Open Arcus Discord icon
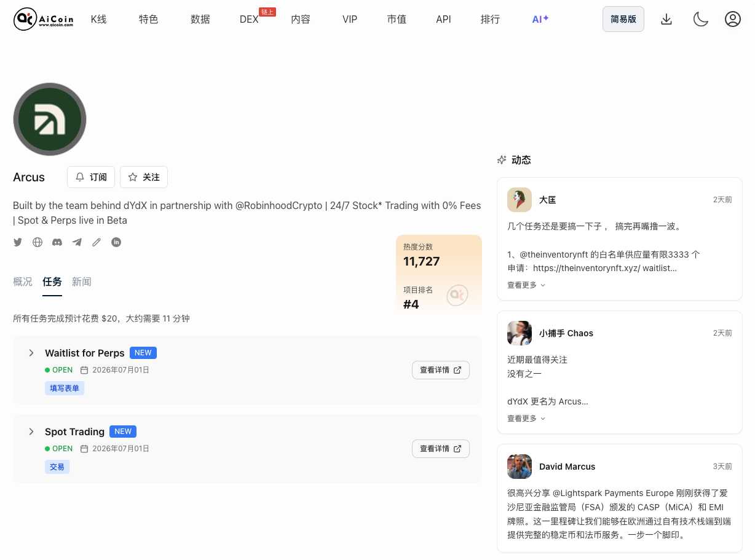This screenshot has width=755, height=560. coord(57,242)
